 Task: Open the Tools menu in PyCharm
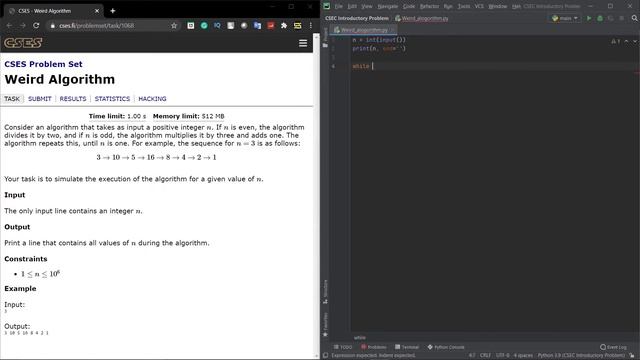463,6
